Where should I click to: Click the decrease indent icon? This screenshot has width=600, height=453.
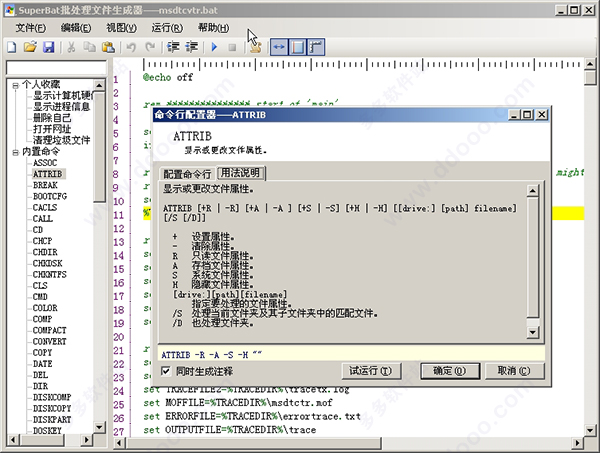point(173,47)
